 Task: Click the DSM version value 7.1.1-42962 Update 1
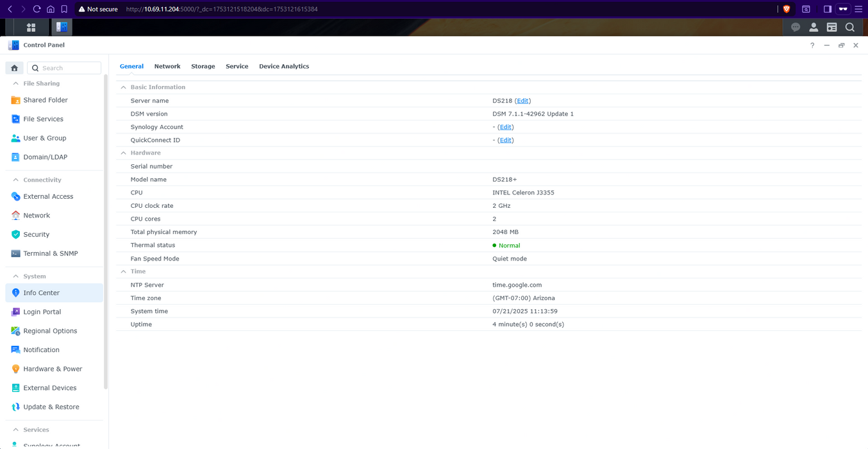point(533,114)
